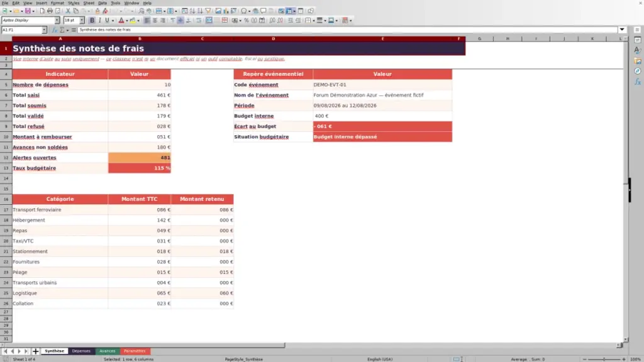Image resolution: width=644 pixels, height=362 pixels.
Task: Click the Export as PDF icon
Action: click(x=42, y=11)
